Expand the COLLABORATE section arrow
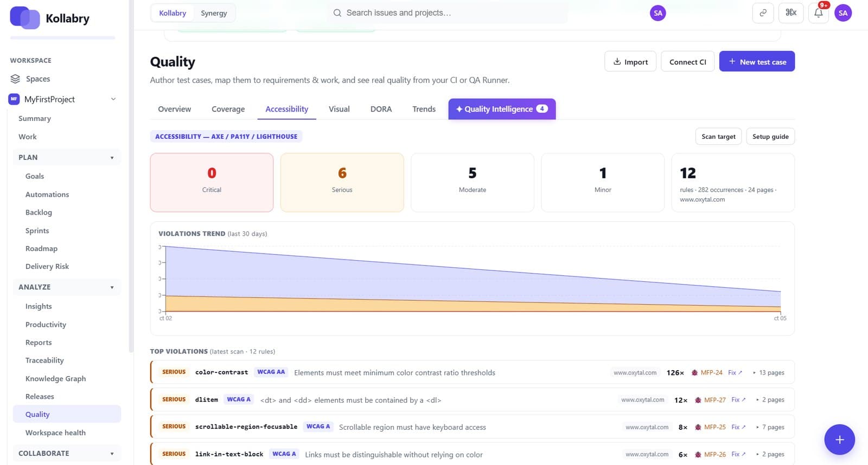868x465 pixels. 112,454
